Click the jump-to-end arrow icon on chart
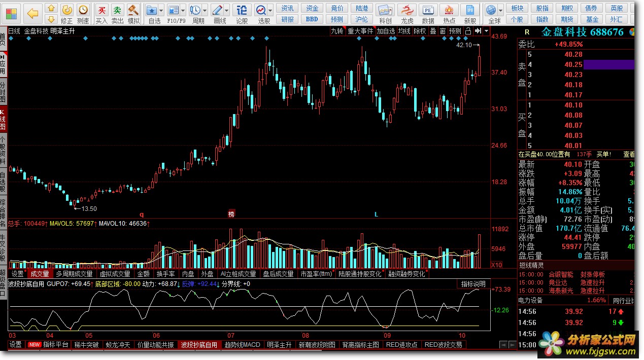 [477, 31]
